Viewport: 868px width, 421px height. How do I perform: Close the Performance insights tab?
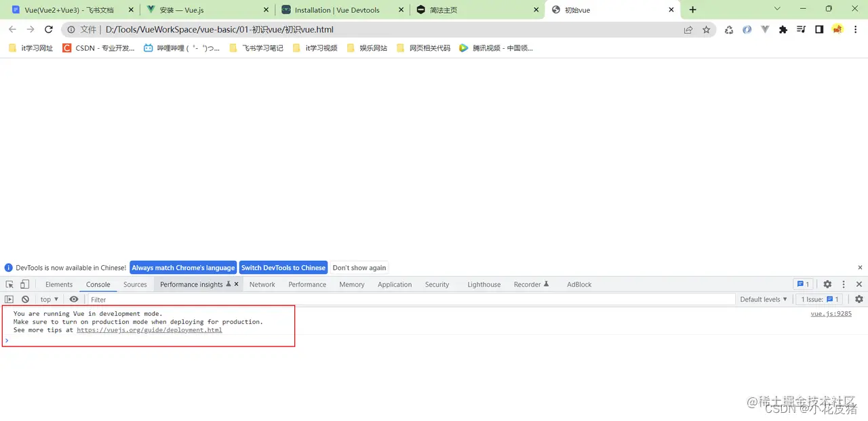(236, 284)
